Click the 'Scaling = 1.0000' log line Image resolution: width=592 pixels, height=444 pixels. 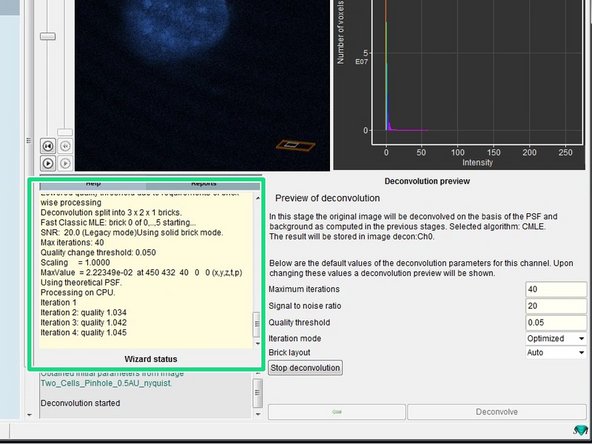(75, 262)
